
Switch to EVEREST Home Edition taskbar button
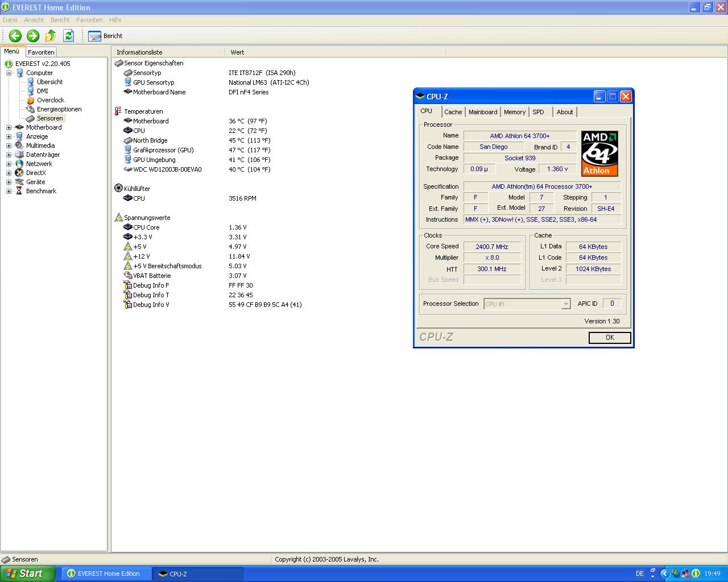tap(107, 573)
